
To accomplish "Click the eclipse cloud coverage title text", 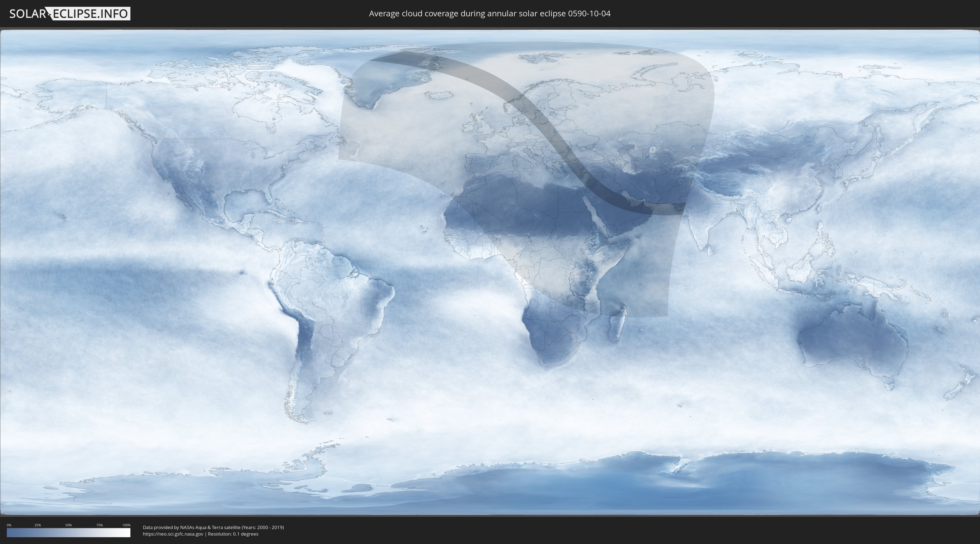I will tap(490, 14).
